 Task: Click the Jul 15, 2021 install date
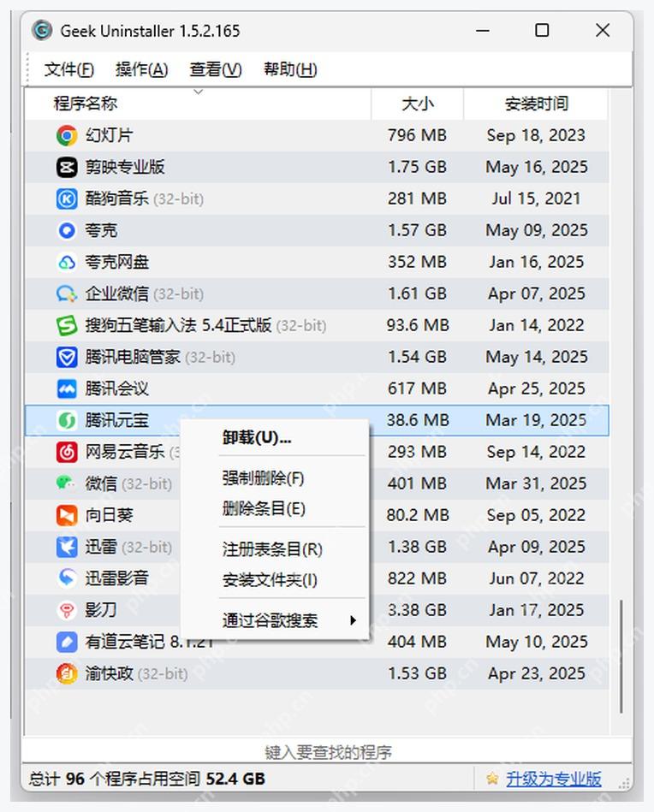537,199
